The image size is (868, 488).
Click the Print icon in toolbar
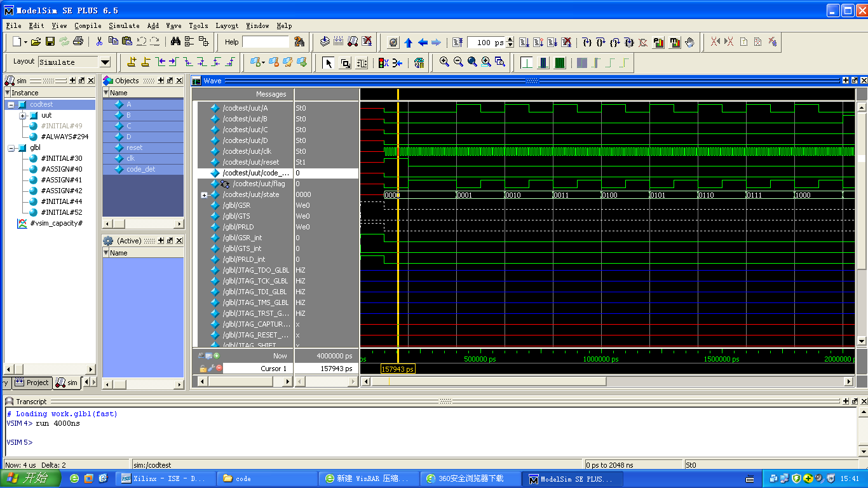coord(78,42)
